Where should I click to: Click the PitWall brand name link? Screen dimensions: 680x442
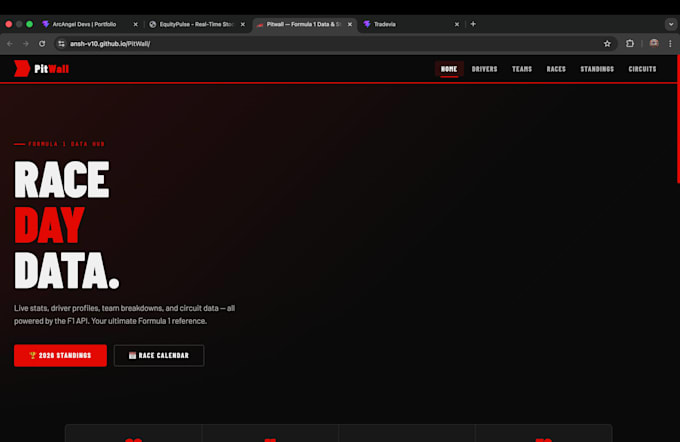tap(52, 69)
